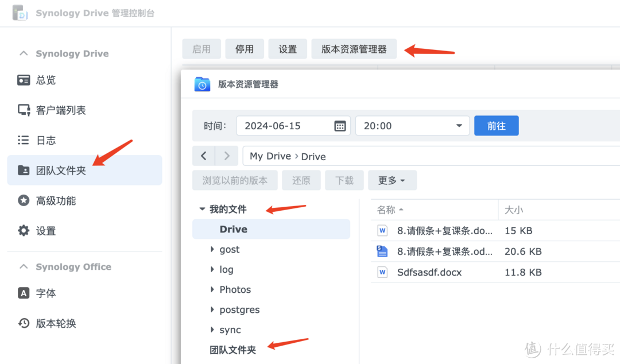Click Drive in the path breadcrumb

tap(313, 157)
